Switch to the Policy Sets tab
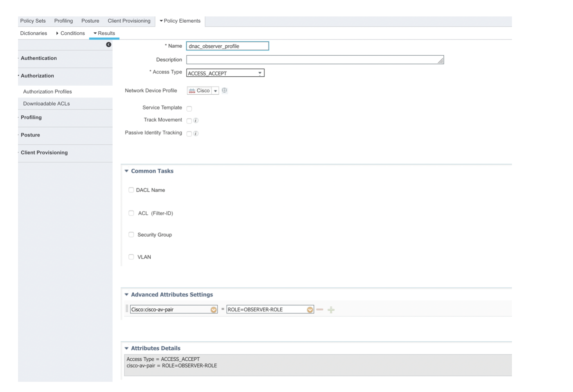Viewport: 573px width, 392px height. point(32,21)
